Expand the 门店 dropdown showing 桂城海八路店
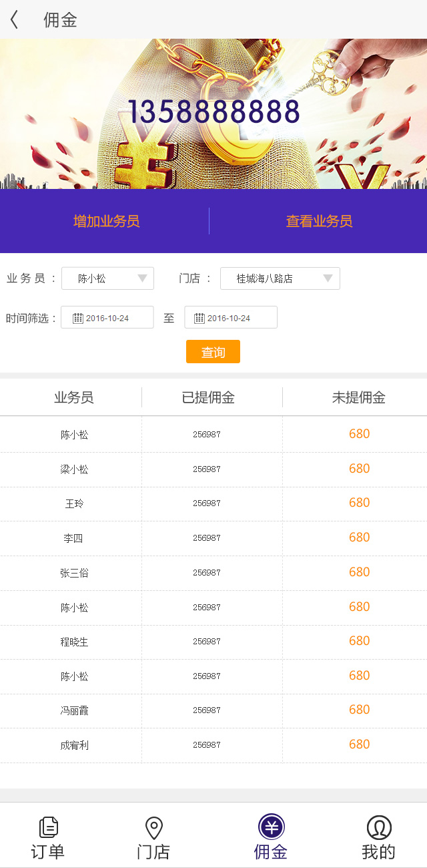The width and height of the screenshot is (427, 868). 280,278
